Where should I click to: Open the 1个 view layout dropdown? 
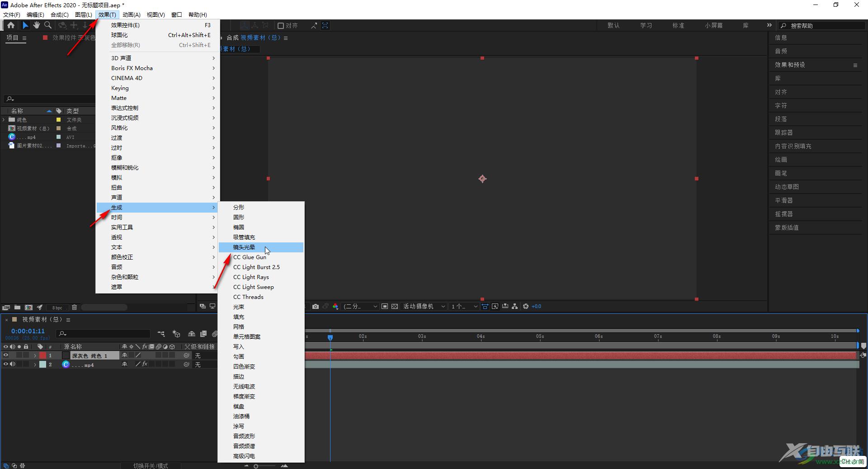464,307
